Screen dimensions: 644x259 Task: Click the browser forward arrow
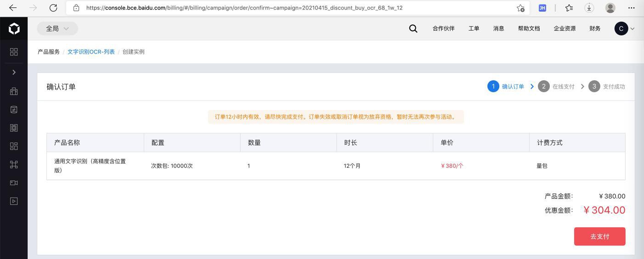[x=33, y=8]
